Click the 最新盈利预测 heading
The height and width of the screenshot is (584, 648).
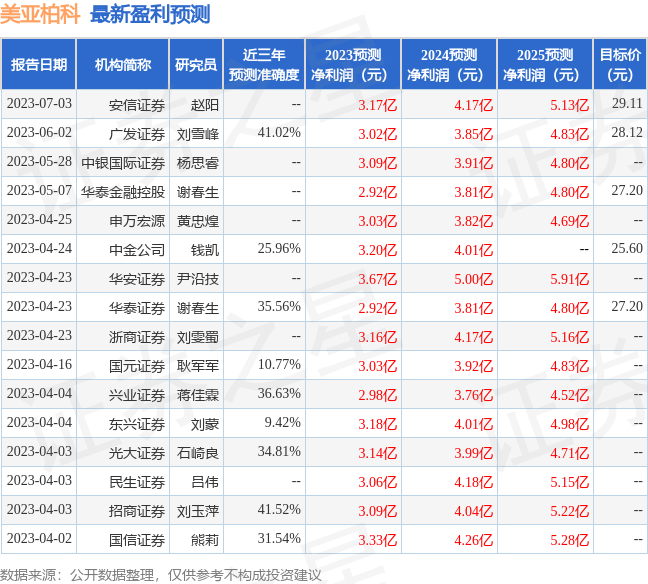(x=150, y=14)
